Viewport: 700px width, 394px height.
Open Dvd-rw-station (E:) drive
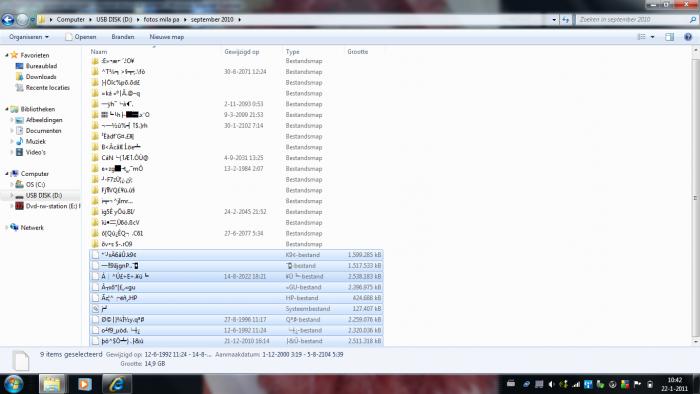[x=48, y=206]
